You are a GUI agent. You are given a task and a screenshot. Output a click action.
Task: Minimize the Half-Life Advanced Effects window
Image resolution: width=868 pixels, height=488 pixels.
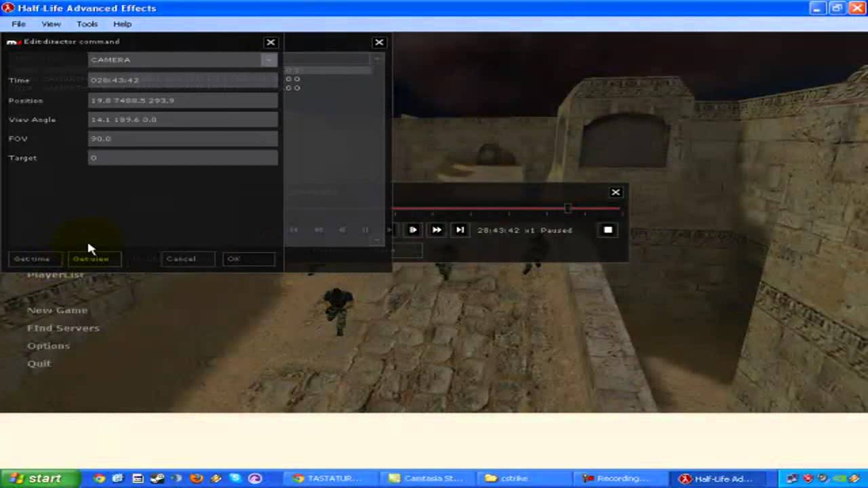819,8
